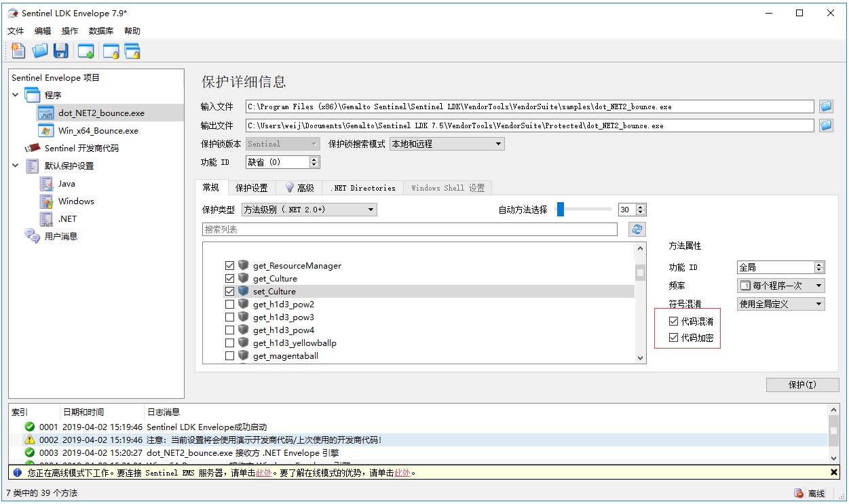Image resolution: width=849 pixels, height=504 pixels.
Task: Click the 搜索列表 search field
Action: point(410,229)
